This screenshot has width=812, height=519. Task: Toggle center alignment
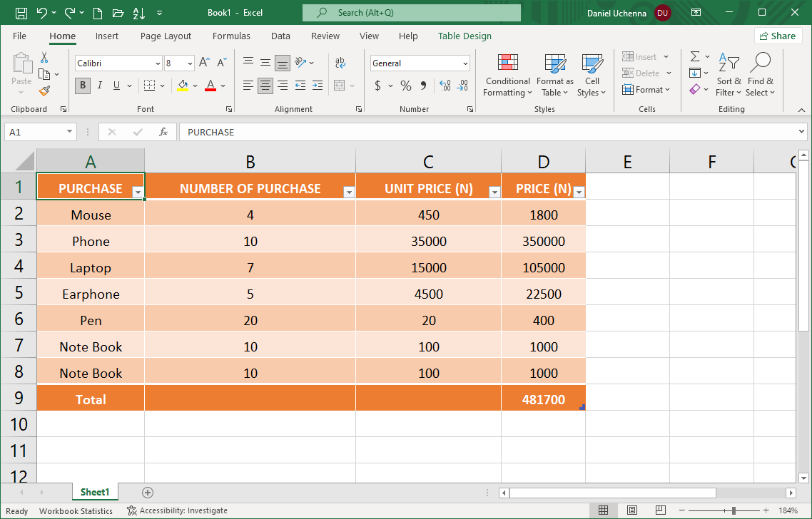[265, 86]
